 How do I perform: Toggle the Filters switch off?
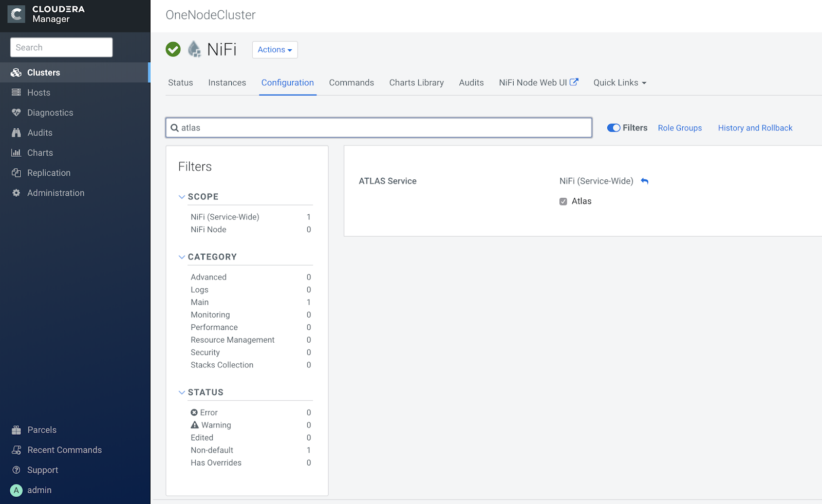pos(613,128)
